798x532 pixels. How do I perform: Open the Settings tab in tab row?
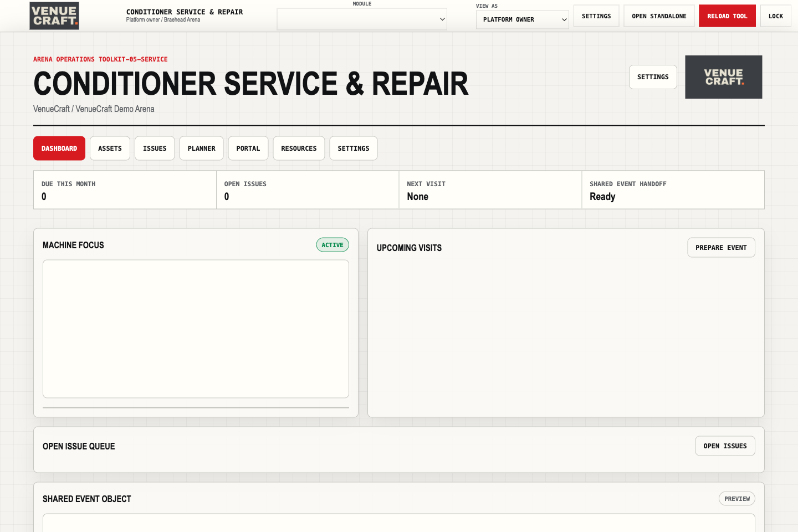[353, 149]
